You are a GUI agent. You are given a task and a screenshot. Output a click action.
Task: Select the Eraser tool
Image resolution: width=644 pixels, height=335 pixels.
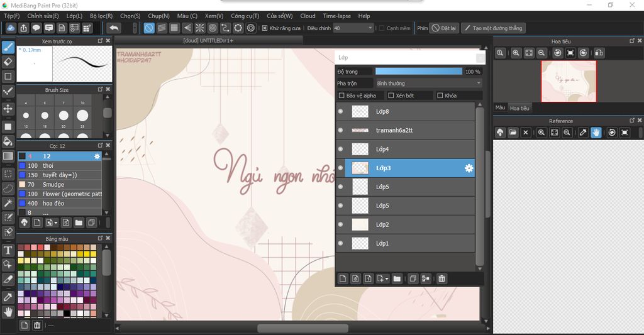click(x=8, y=62)
